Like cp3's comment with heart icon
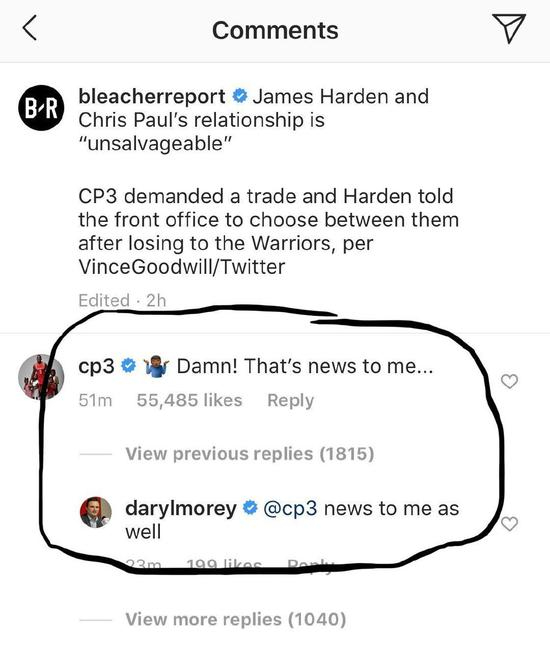 509,381
